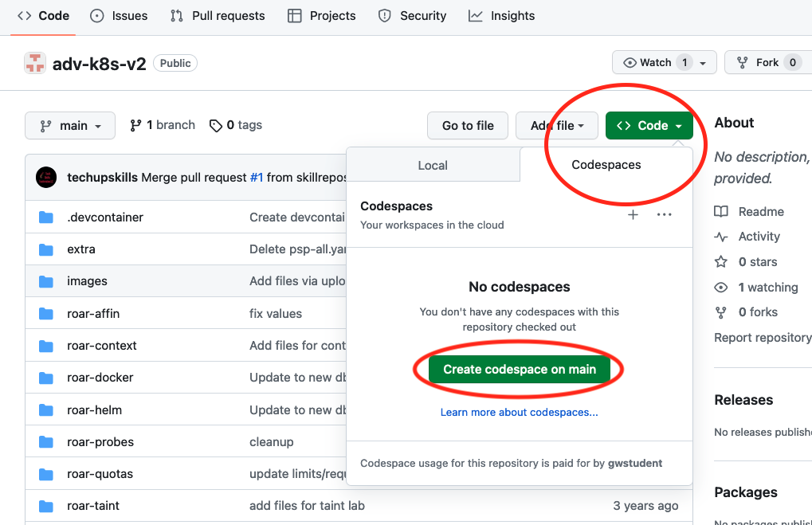Click the eye icon beside 1 watching
Viewport: 812px width, 525px height.
point(721,288)
